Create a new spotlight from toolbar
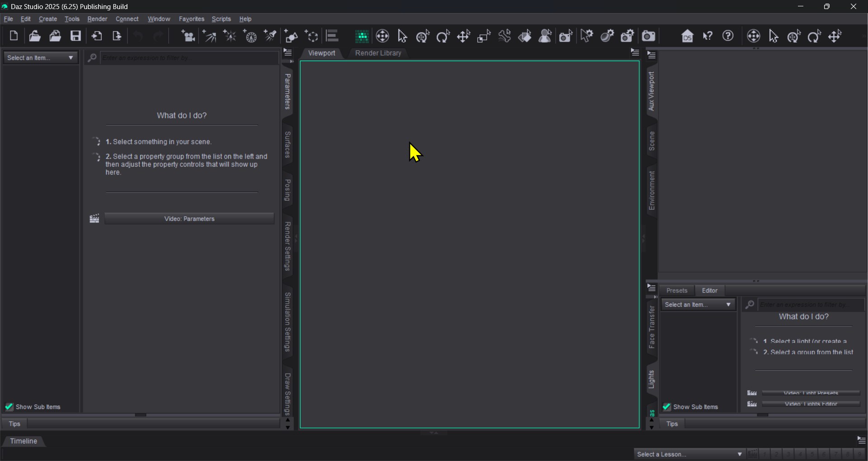This screenshot has width=868, height=461. 270,36
